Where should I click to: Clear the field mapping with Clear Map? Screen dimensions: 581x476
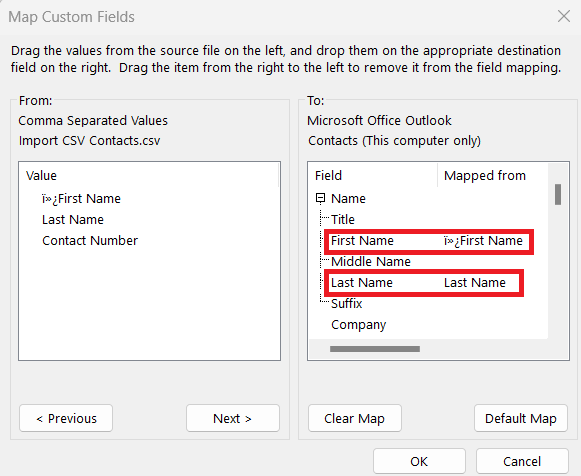point(355,418)
